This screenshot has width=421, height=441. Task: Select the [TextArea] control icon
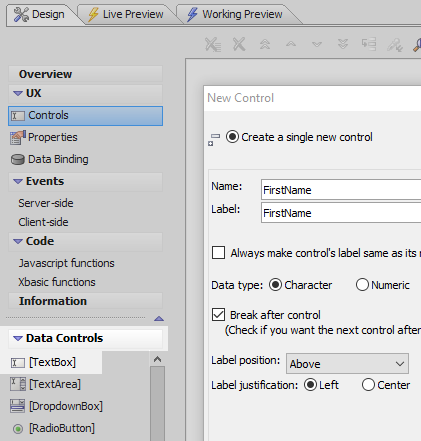pyautogui.click(x=18, y=384)
